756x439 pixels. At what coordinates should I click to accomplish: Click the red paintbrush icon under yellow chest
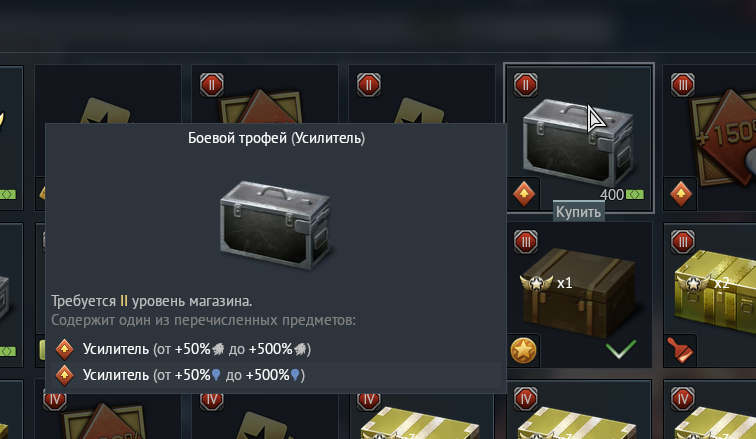(680, 350)
